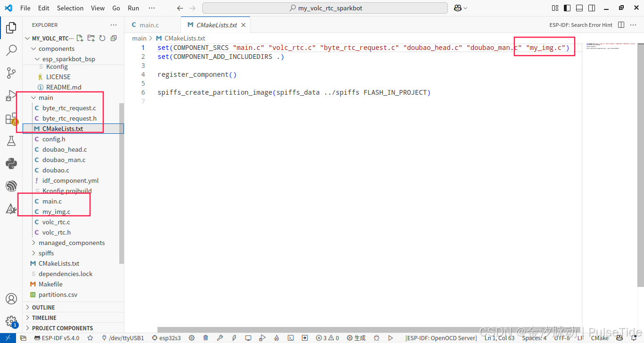Click the remote window indicator in status bar

[x=8, y=338]
